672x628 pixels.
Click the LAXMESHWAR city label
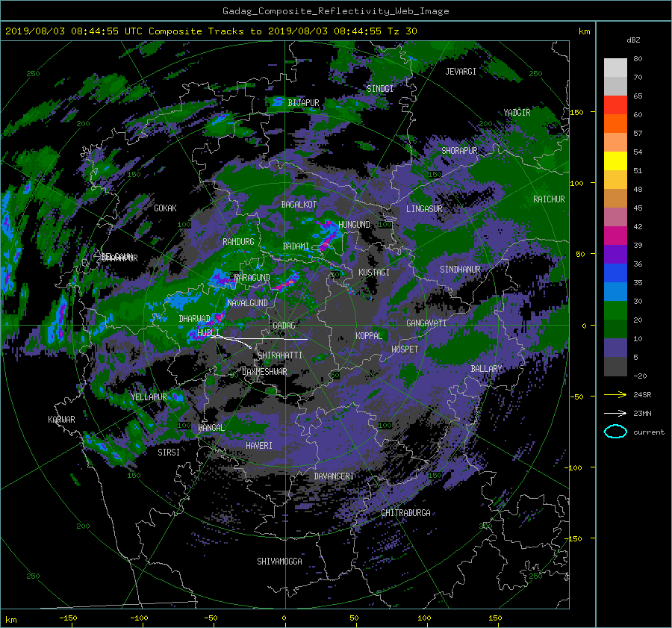click(x=264, y=372)
